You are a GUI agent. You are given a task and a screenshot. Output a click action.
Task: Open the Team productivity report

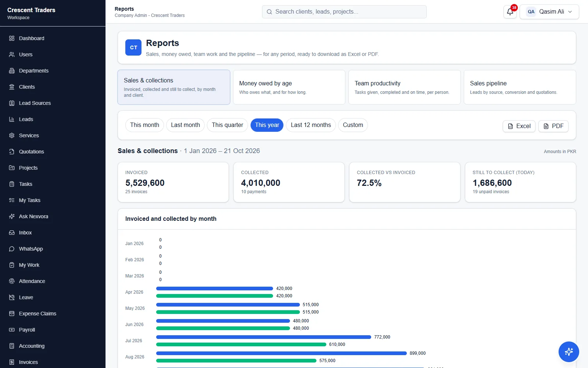tap(405, 87)
